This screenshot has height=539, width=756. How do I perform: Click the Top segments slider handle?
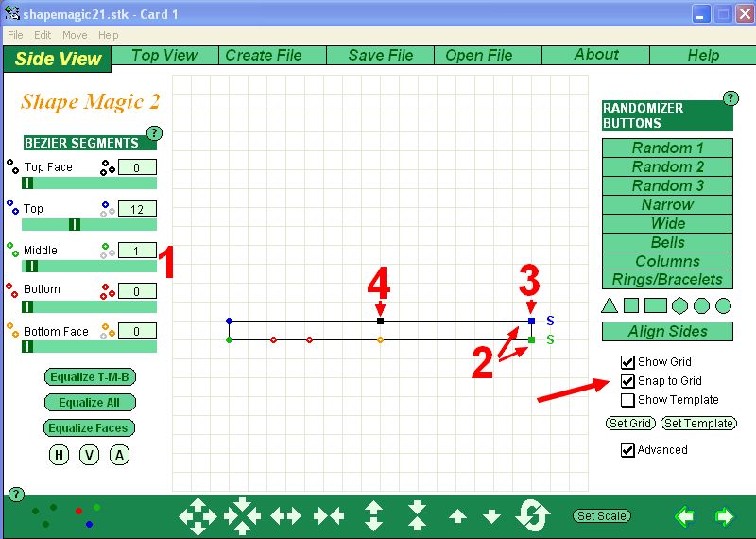point(75,225)
